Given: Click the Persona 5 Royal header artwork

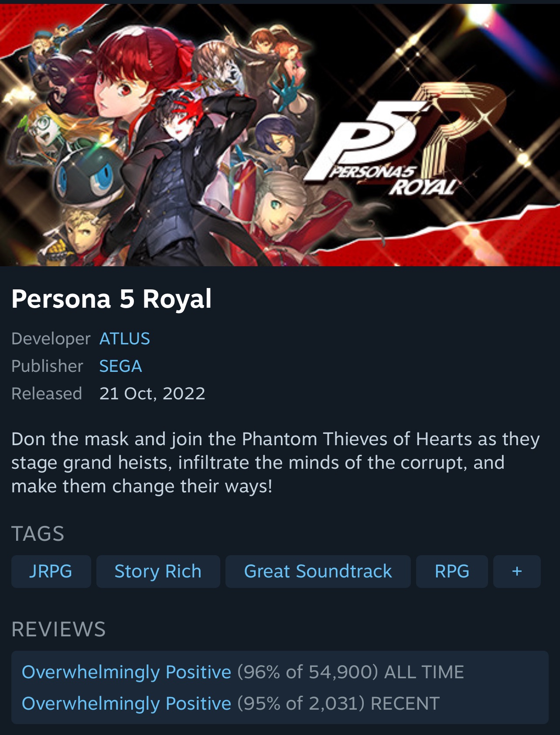Looking at the screenshot, I should 280,135.
